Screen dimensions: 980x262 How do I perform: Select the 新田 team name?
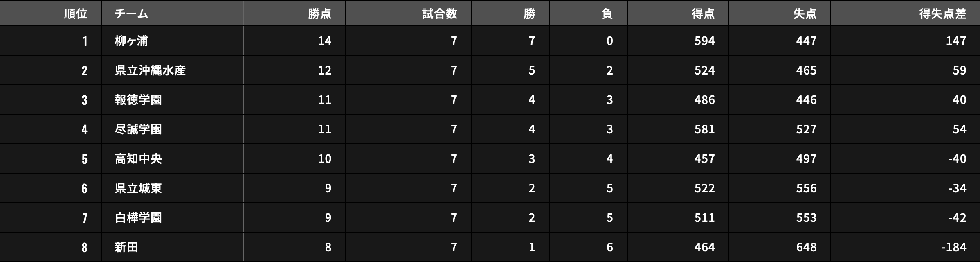[126, 247]
